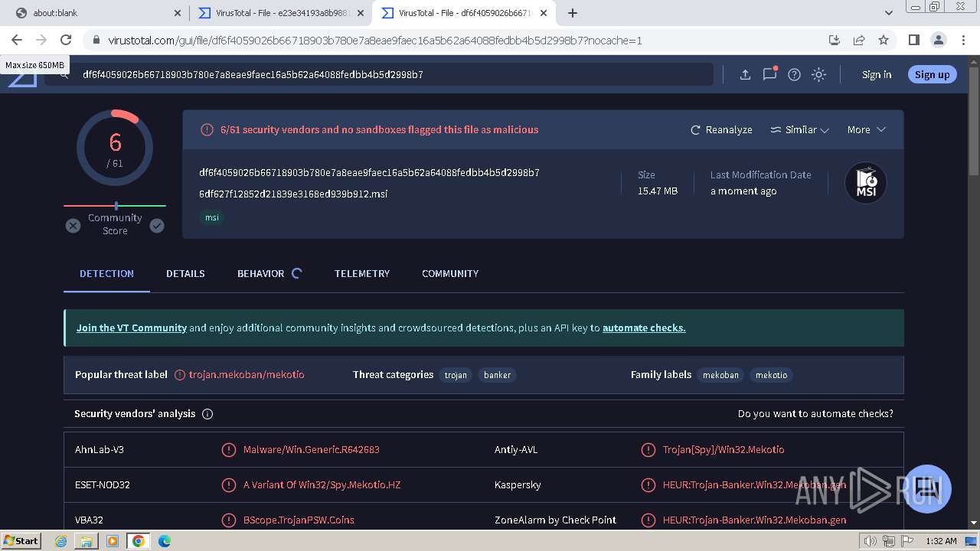
Task: Click the file name 6df627f12852d21839e3168ed939b912.msi
Action: [293, 194]
